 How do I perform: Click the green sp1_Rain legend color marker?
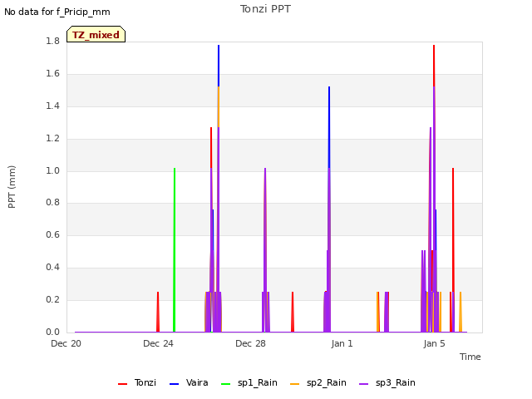point(225,384)
